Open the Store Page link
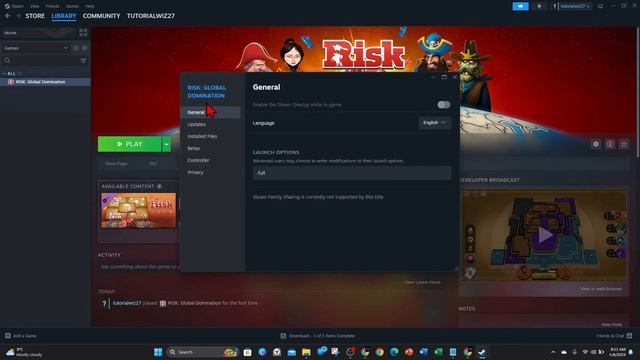 [116, 164]
